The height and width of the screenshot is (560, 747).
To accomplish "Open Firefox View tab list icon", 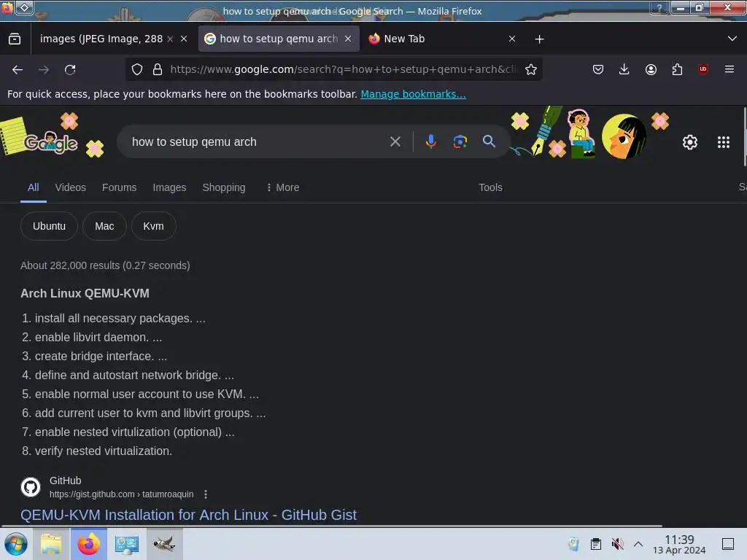I will click(15, 39).
